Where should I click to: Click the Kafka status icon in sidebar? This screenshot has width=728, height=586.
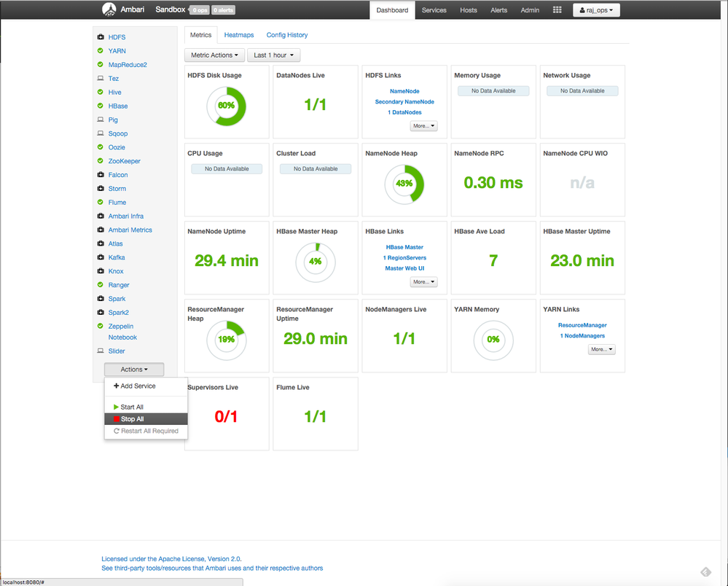pos(101,257)
